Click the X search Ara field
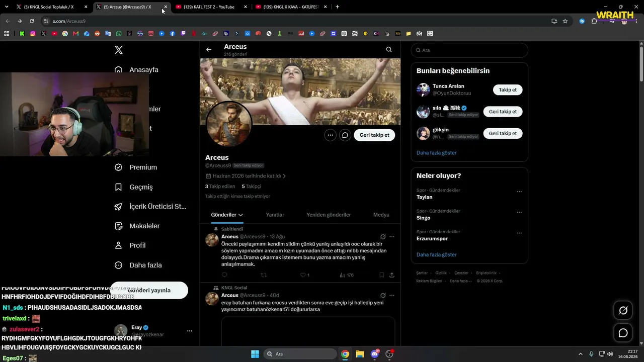Screen dimensions: 644x362 pyautogui.click(x=469, y=50)
